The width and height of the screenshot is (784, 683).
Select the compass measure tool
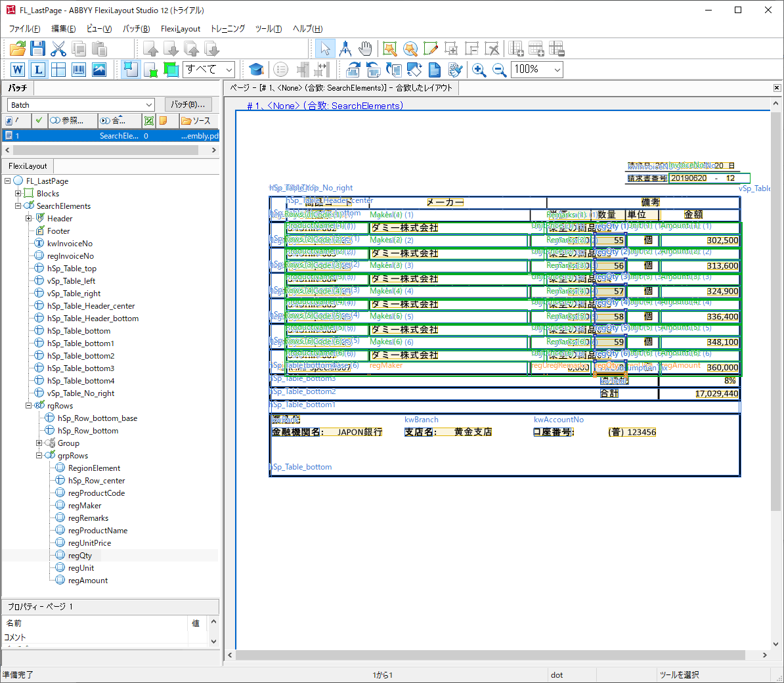pos(345,49)
